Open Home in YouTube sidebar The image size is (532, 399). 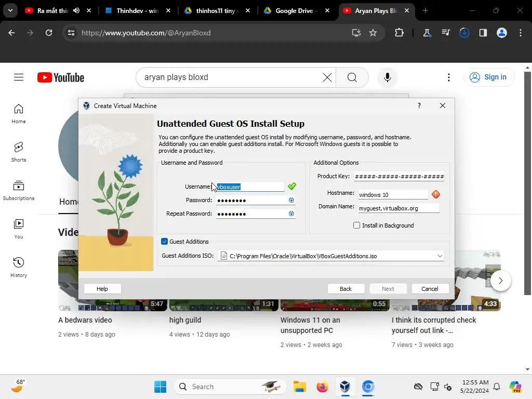coord(19,114)
